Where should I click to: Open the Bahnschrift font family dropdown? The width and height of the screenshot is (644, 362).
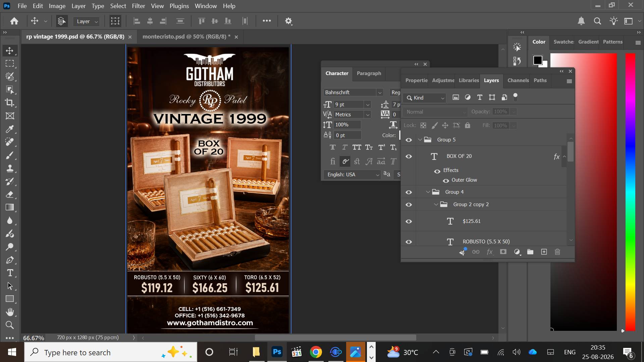(380, 93)
